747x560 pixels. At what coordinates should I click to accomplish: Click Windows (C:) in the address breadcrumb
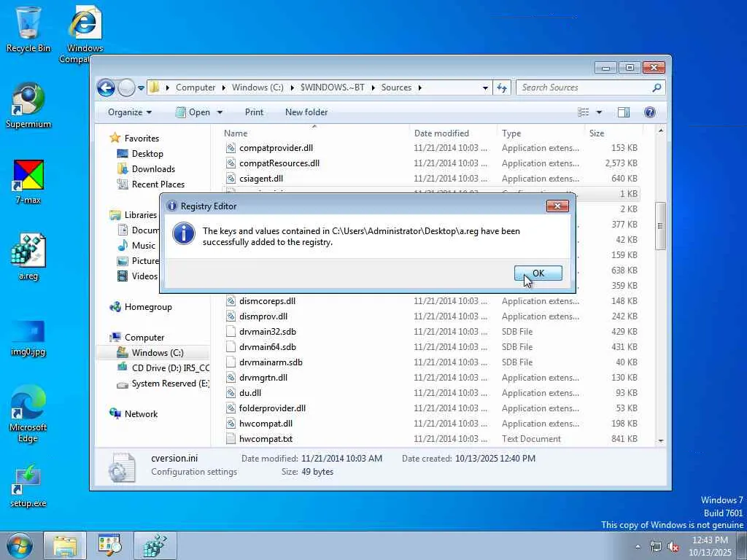click(x=258, y=87)
